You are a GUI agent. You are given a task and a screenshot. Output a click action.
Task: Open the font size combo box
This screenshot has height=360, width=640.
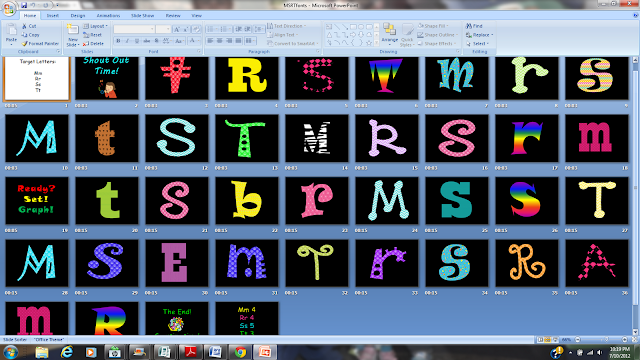[162, 29]
